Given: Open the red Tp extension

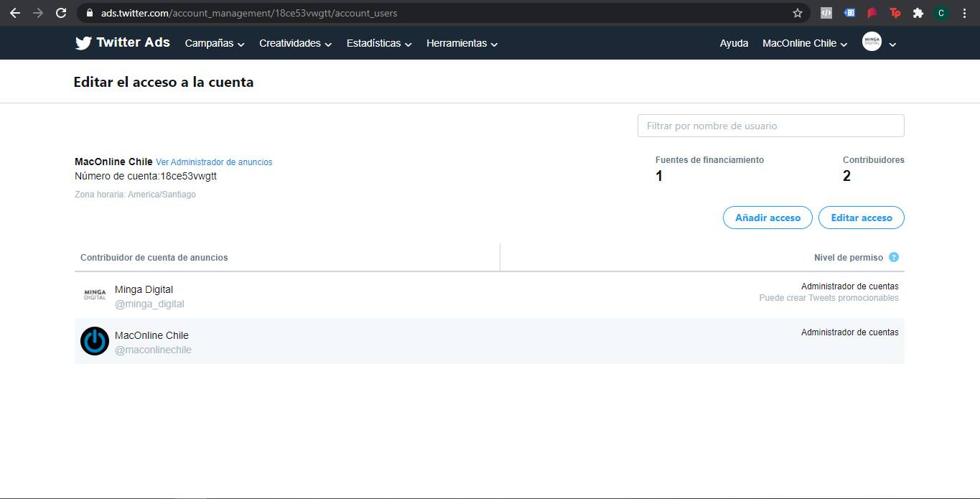Looking at the screenshot, I should [x=895, y=13].
